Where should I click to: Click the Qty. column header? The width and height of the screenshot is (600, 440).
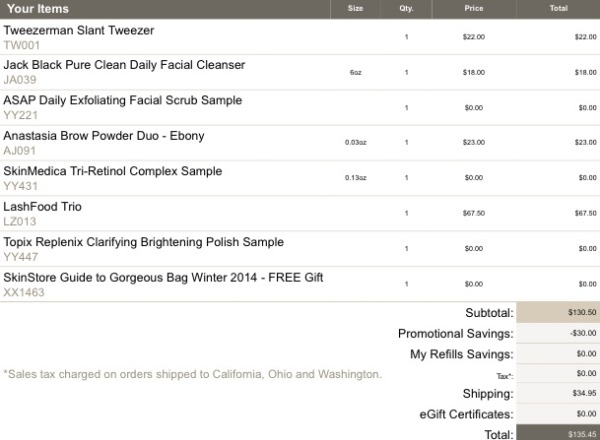coord(406,8)
